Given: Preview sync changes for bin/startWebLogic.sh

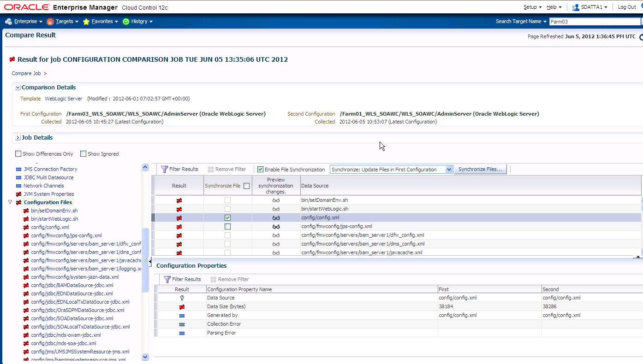Looking at the screenshot, I should [276, 209].
